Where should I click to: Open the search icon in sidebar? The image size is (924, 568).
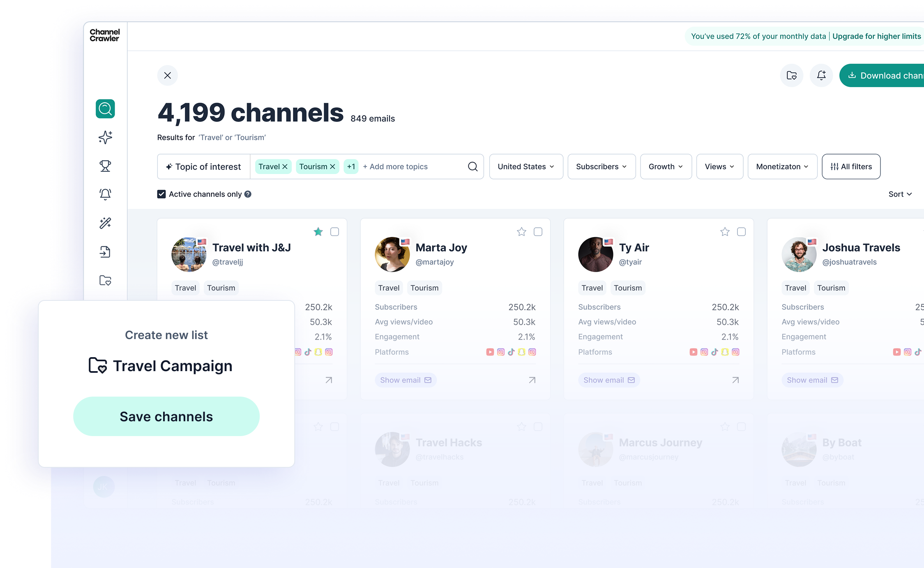[x=105, y=109]
